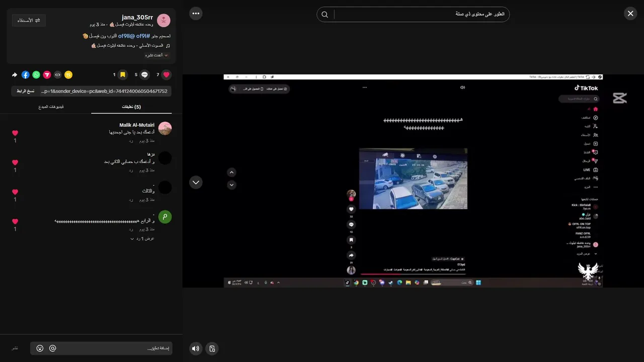This screenshot has height=362, width=644.
Task: Share to WhatsApp icon
Action: pos(36,75)
